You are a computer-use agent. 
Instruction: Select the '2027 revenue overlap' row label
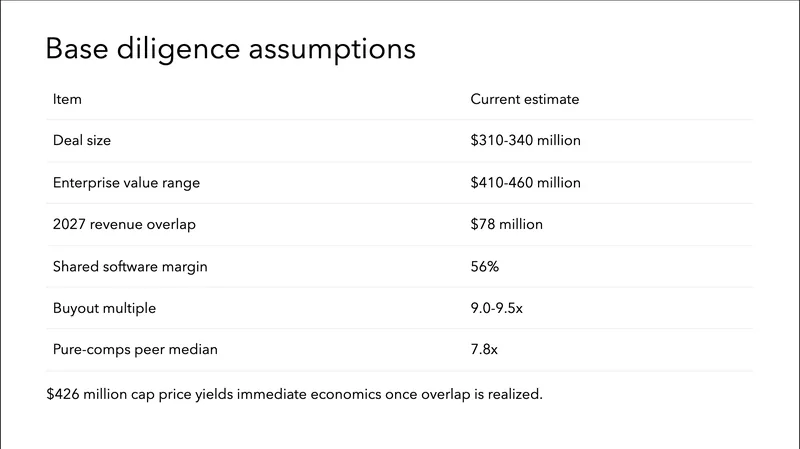124,225
